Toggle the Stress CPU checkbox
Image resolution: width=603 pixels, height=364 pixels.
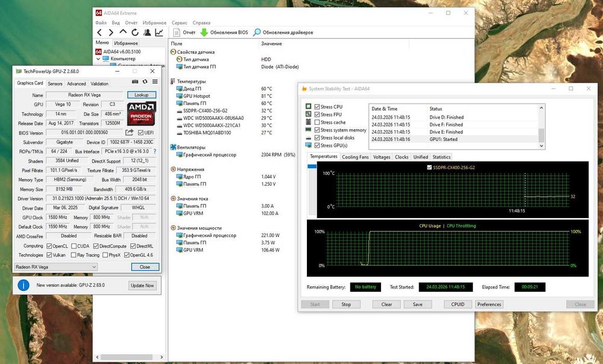[x=317, y=107]
